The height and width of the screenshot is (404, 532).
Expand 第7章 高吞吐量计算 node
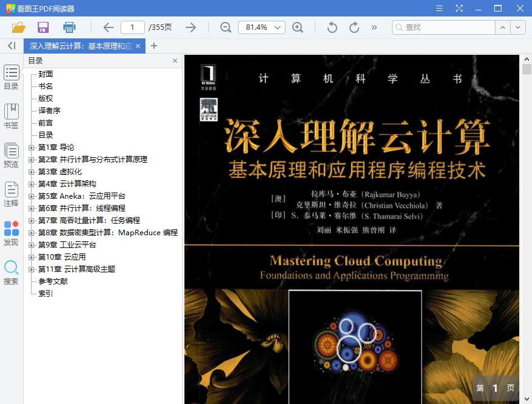[x=31, y=221]
